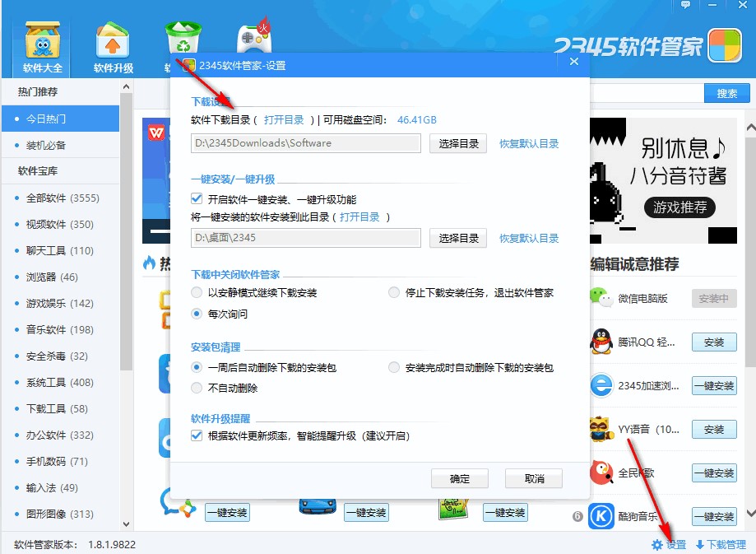756x554 pixels.
Task: Select 停止下载安装任务,退出软件管家 option
Action: click(x=394, y=292)
